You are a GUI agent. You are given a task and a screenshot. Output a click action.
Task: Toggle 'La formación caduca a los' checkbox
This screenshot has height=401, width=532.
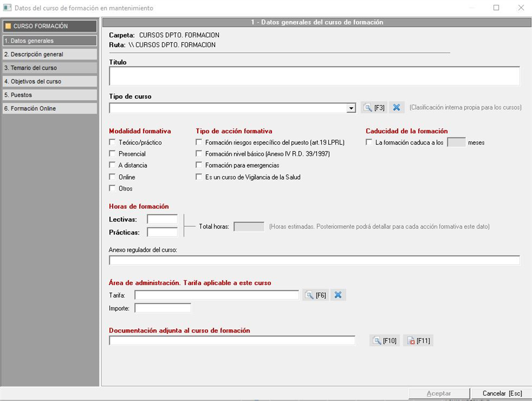click(369, 143)
